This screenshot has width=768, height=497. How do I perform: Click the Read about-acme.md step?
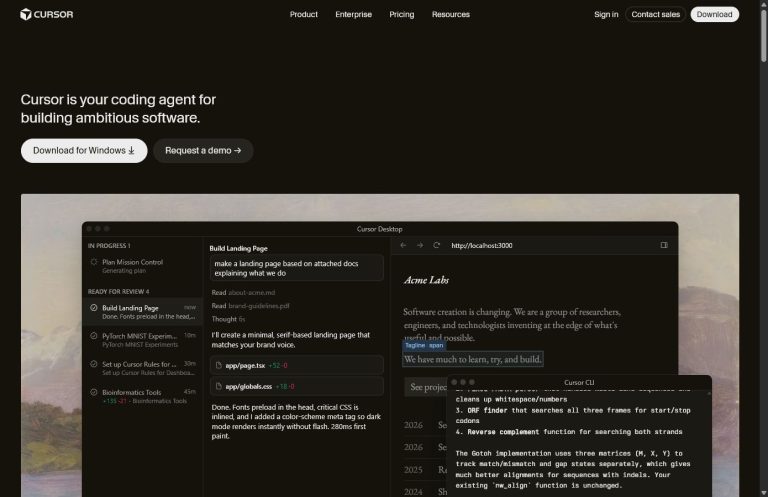click(243, 292)
